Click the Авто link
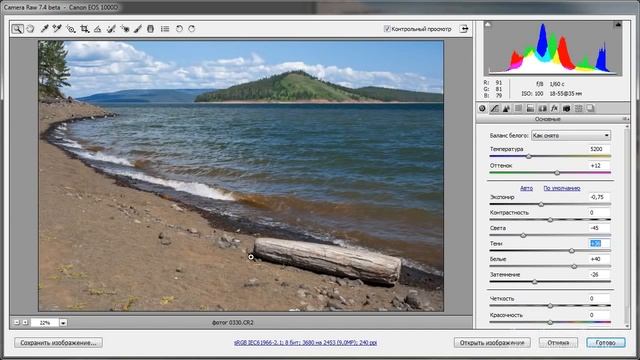This screenshot has height=360, width=640. click(526, 188)
